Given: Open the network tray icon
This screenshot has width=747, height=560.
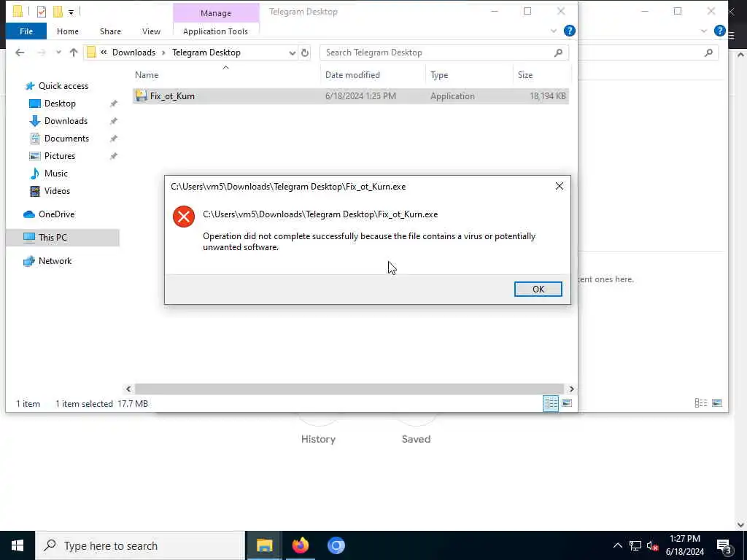Looking at the screenshot, I should [x=635, y=545].
